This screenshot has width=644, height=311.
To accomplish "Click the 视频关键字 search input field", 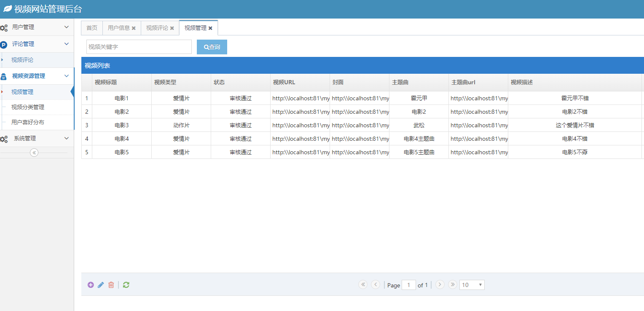I will [139, 47].
